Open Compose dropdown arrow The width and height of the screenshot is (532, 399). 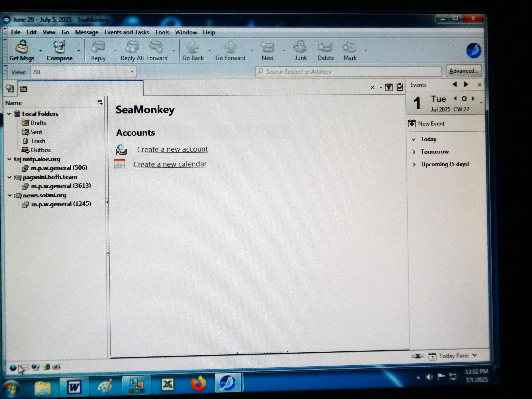click(x=79, y=51)
